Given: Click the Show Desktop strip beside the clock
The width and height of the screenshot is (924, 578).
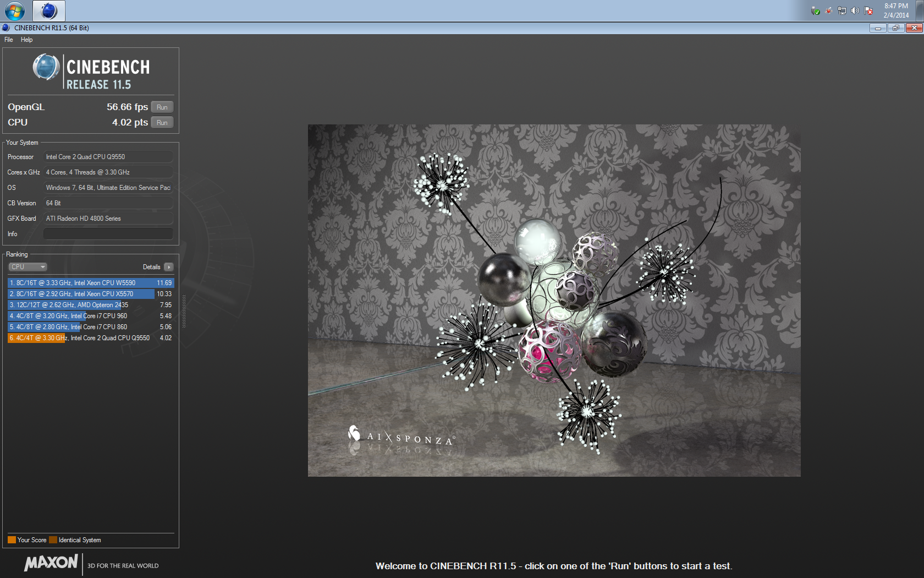Looking at the screenshot, I should click(920, 10).
